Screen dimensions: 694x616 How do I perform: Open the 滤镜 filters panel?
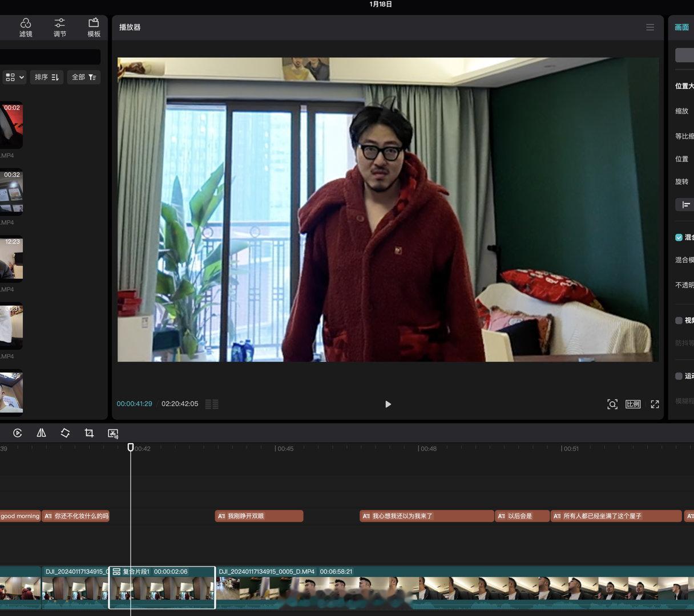coord(26,27)
